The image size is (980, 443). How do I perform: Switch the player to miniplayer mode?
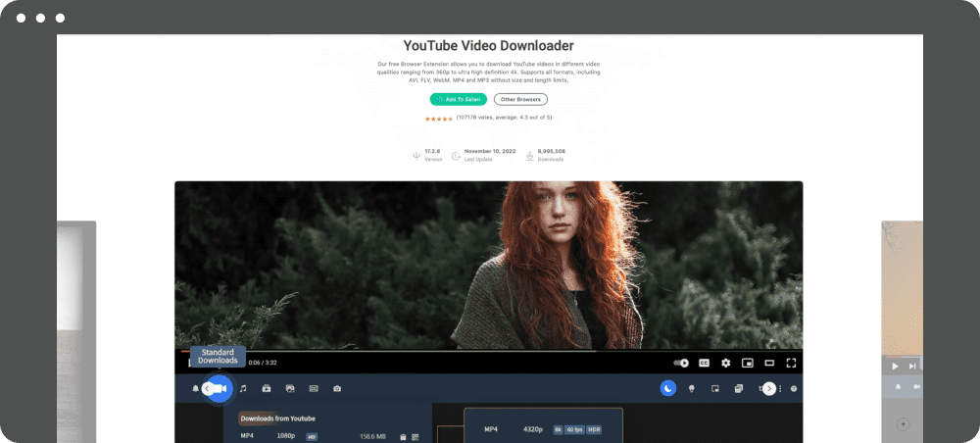point(748,363)
